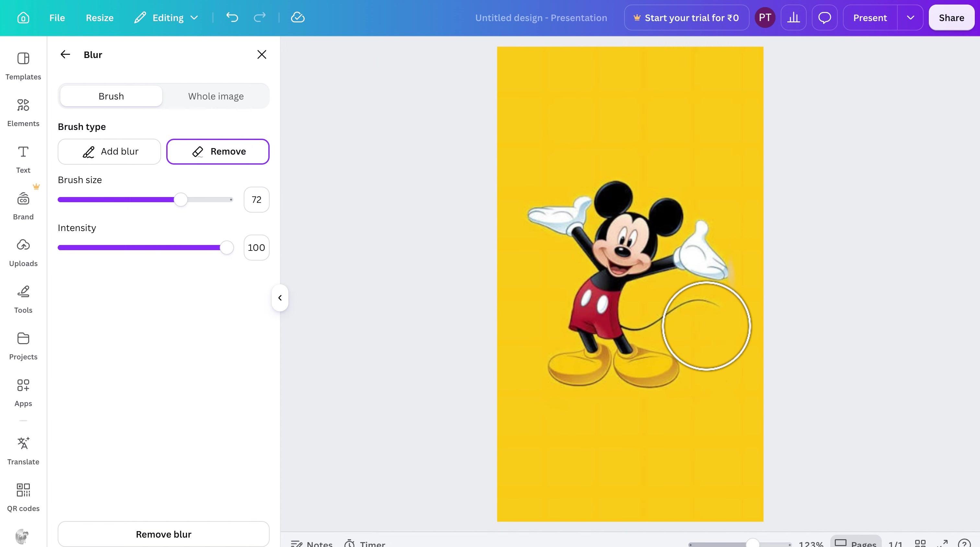Open the Notes panel
Viewport: 980px width, 547px height.
(311, 544)
